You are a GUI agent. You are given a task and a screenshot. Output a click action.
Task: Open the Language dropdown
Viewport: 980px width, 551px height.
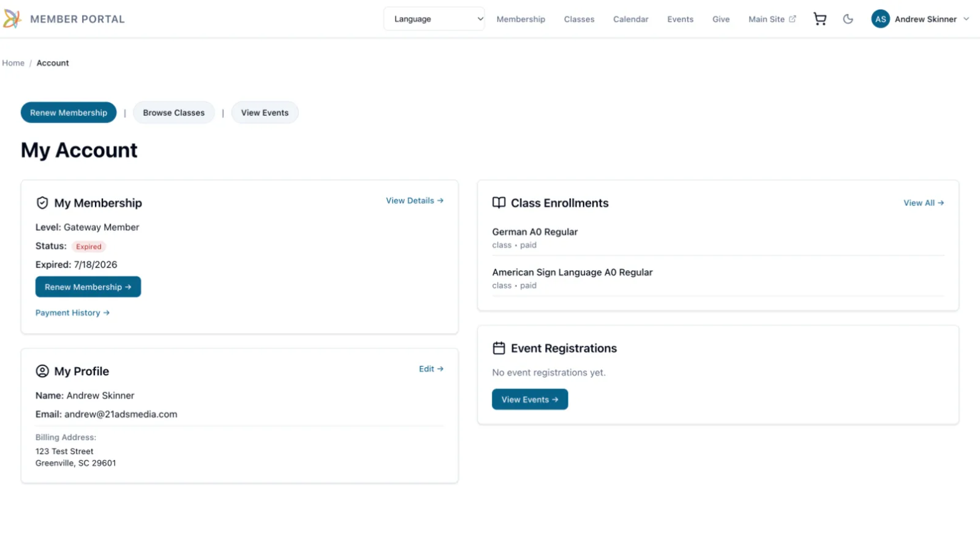tap(434, 19)
